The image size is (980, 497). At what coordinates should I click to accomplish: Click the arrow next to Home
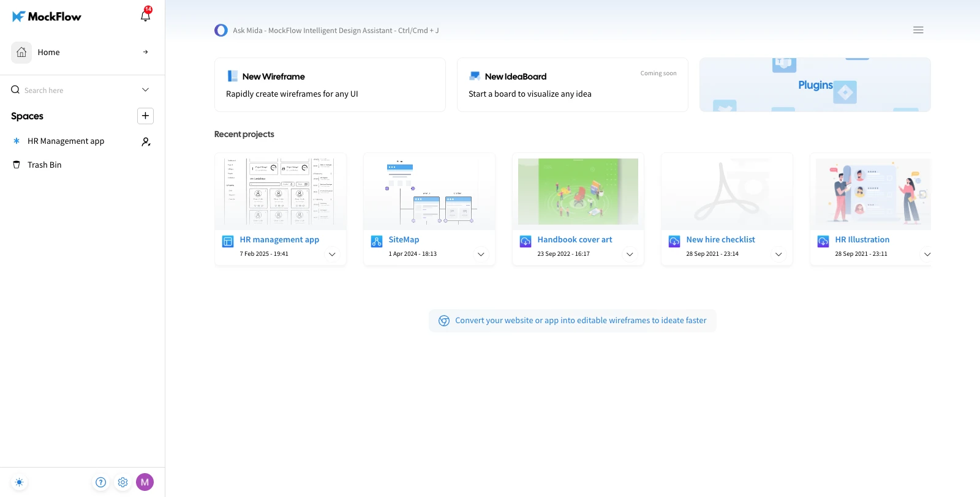(x=145, y=52)
